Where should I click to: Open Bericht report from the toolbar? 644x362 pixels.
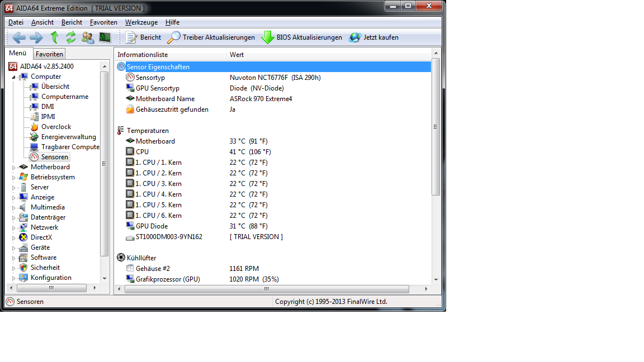click(143, 37)
